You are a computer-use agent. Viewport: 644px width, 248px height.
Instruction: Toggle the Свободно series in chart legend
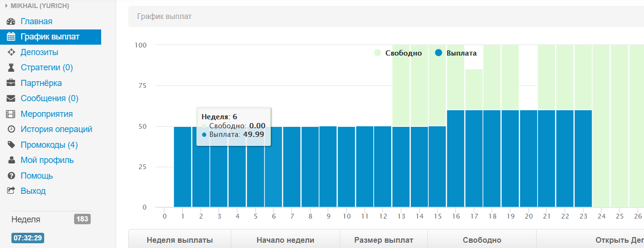pyautogui.click(x=398, y=53)
